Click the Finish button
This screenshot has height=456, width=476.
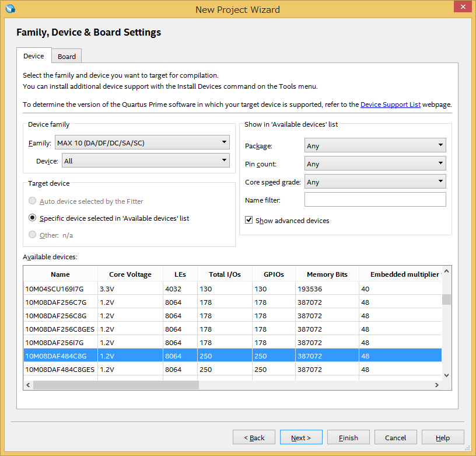[x=348, y=437]
